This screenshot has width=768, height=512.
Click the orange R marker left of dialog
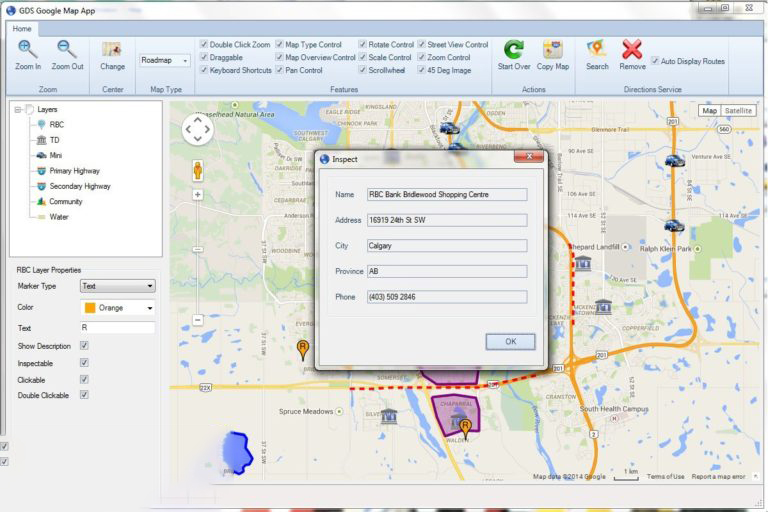point(303,350)
